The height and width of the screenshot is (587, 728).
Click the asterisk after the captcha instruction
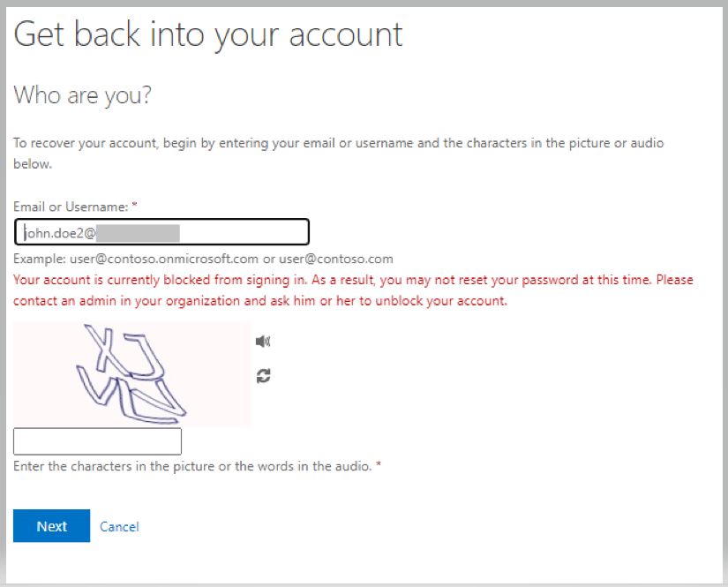click(379, 464)
